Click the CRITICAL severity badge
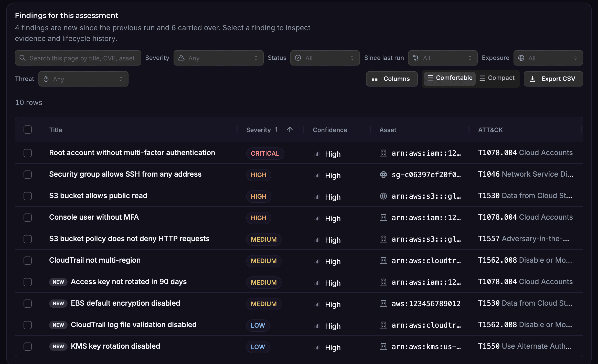 [265, 153]
